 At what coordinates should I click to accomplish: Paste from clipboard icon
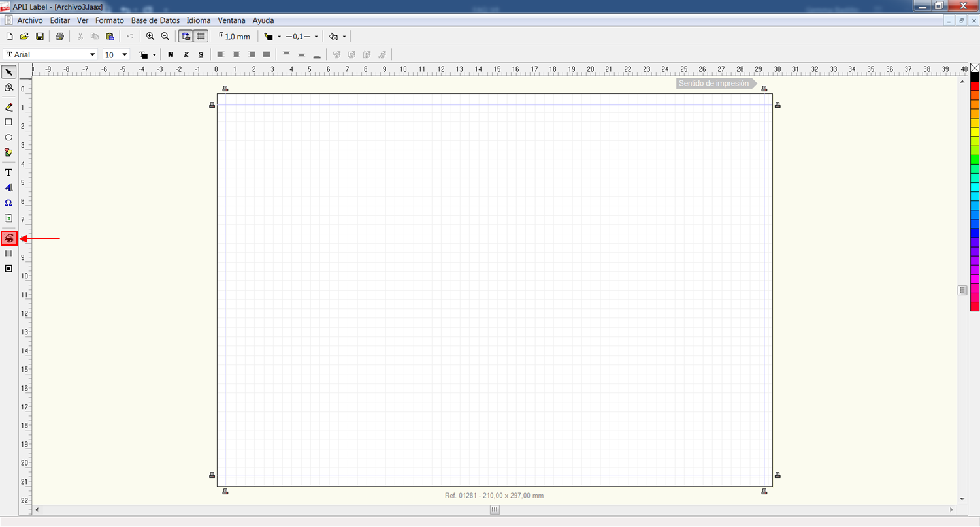click(x=110, y=37)
